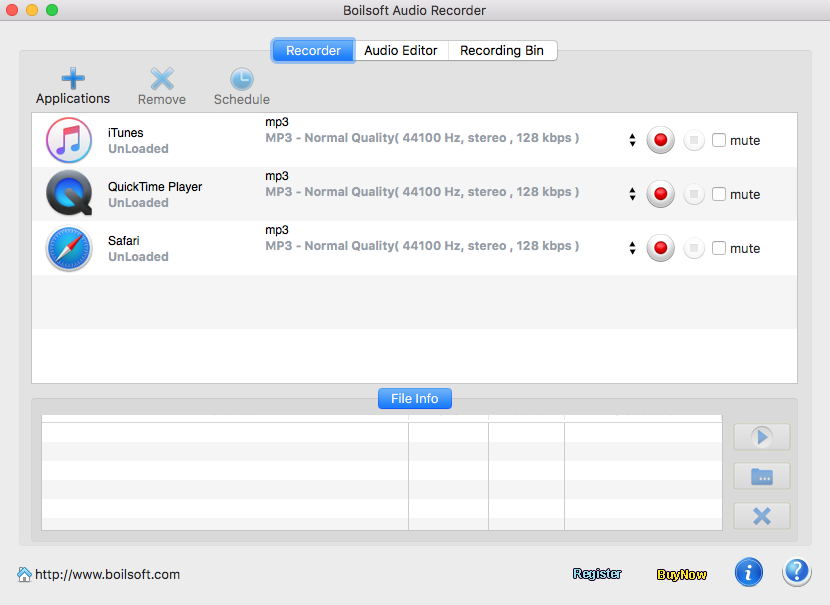Open the Schedule clock icon
830x605 pixels.
242,79
